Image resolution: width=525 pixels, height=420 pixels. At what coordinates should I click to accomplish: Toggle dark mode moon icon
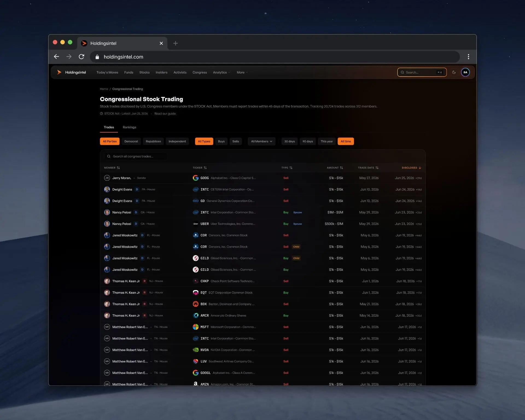454,72
